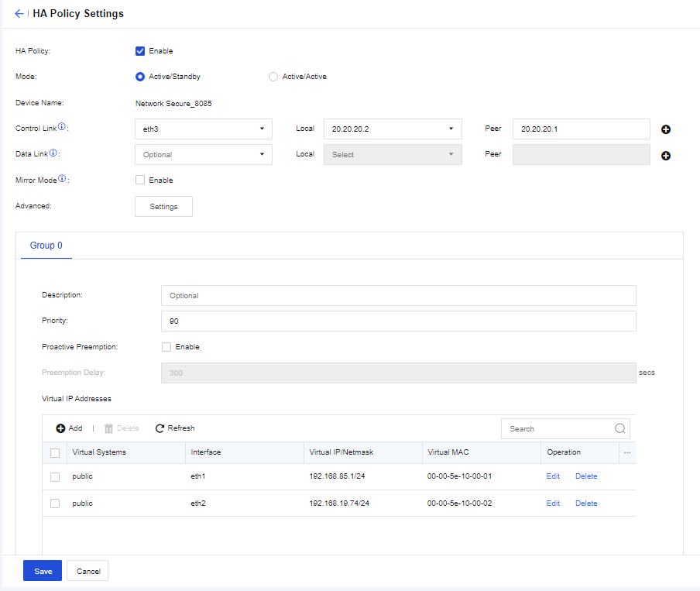Open the Control Link eth3 dropdown
Viewport: 700px width, 591px height.
(203, 129)
